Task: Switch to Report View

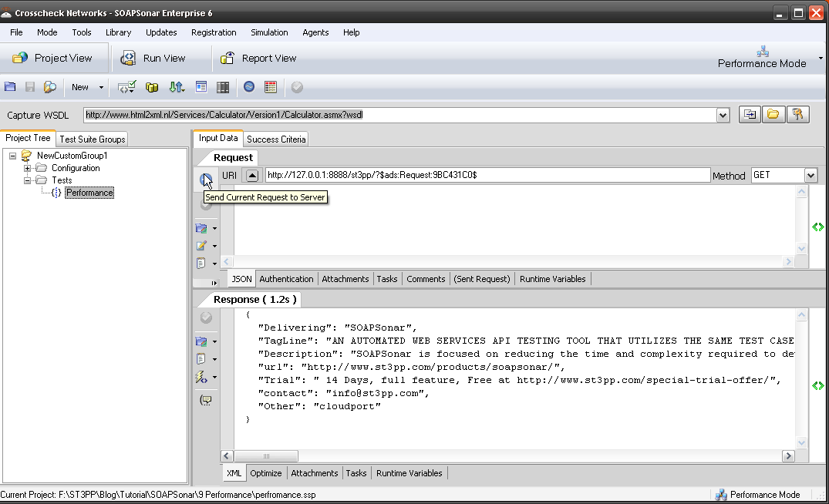Action: (x=259, y=58)
